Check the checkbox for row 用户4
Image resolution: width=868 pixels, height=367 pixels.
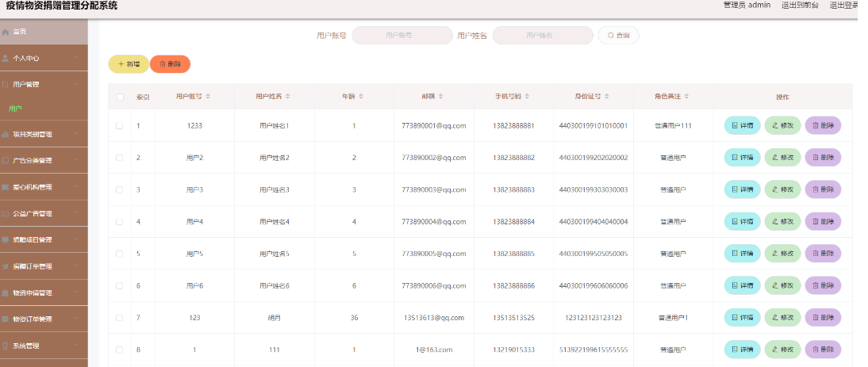click(x=120, y=222)
